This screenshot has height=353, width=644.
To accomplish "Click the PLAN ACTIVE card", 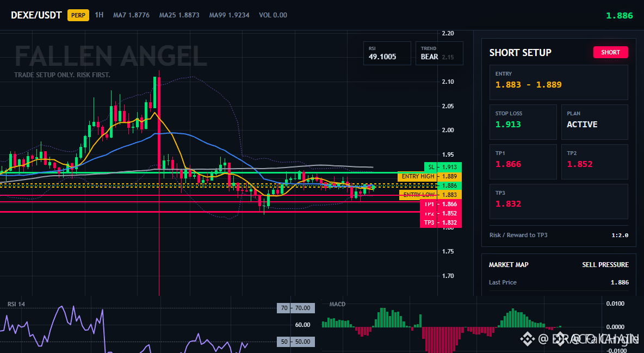I will click(x=595, y=122).
